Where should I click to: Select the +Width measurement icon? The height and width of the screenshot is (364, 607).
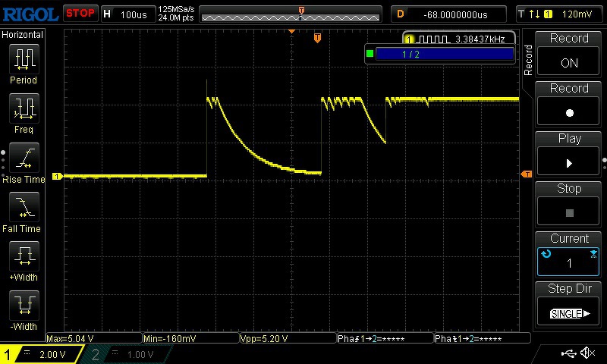point(24,256)
